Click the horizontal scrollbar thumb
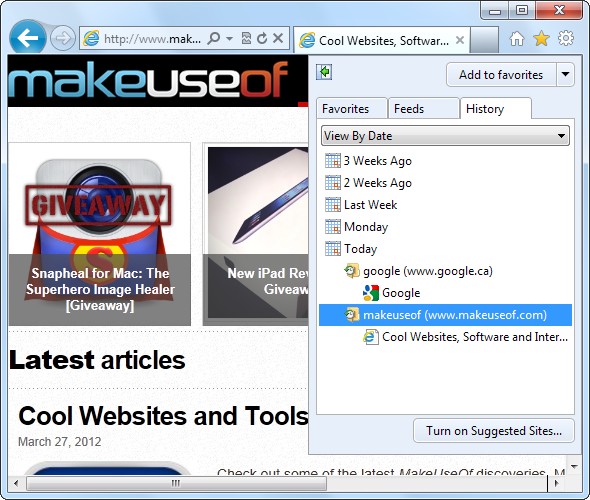 pos(176,483)
